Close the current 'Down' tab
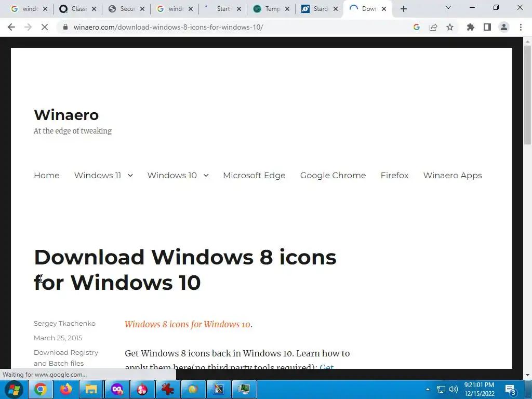 384,9
